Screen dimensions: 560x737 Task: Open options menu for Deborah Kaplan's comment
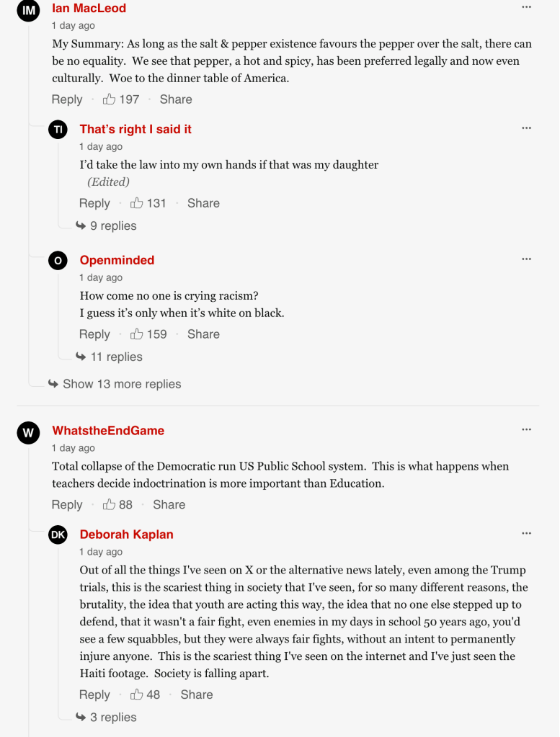526,534
